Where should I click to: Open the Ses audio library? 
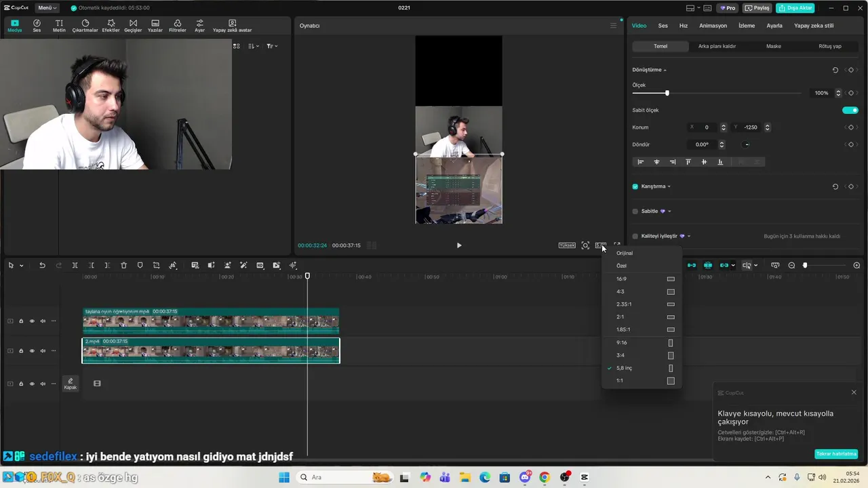pyautogui.click(x=37, y=26)
